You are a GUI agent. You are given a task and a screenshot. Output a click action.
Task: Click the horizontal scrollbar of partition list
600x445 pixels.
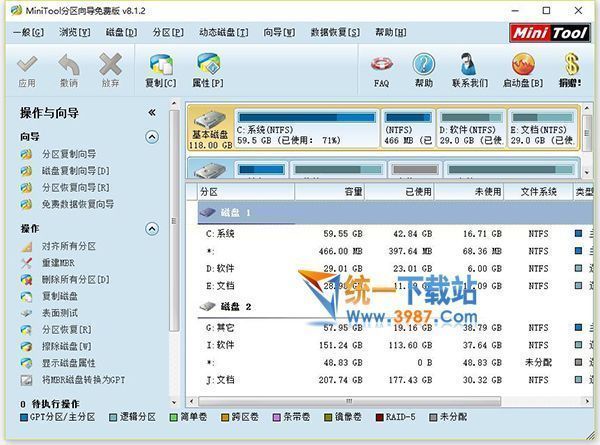pyautogui.click(x=349, y=401)
